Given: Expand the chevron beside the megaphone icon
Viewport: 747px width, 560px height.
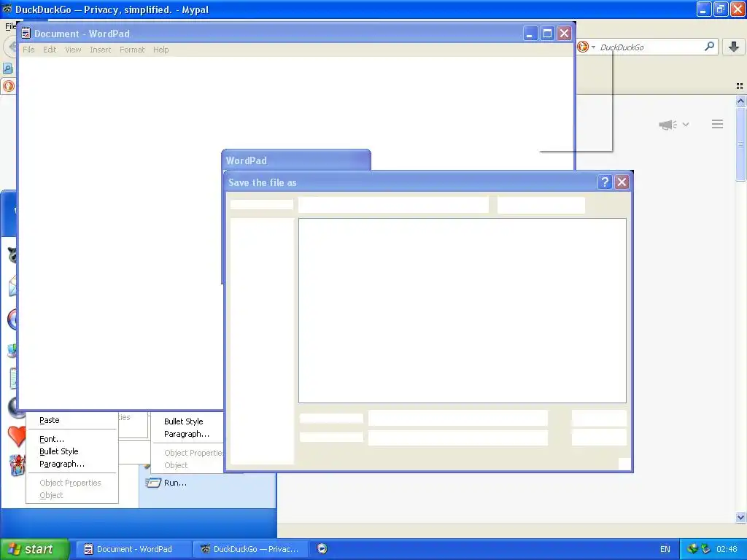Looking at the screenshot, I should coord(686,124).
